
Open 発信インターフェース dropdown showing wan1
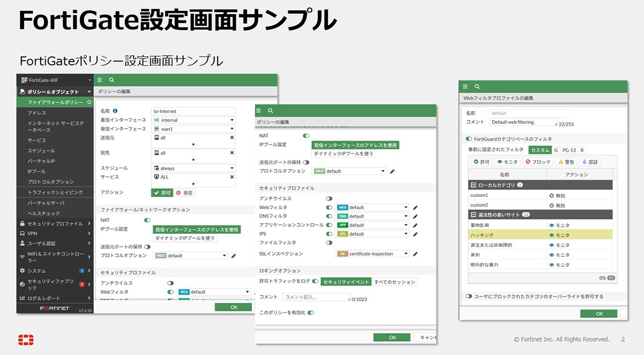coord(194,129)
